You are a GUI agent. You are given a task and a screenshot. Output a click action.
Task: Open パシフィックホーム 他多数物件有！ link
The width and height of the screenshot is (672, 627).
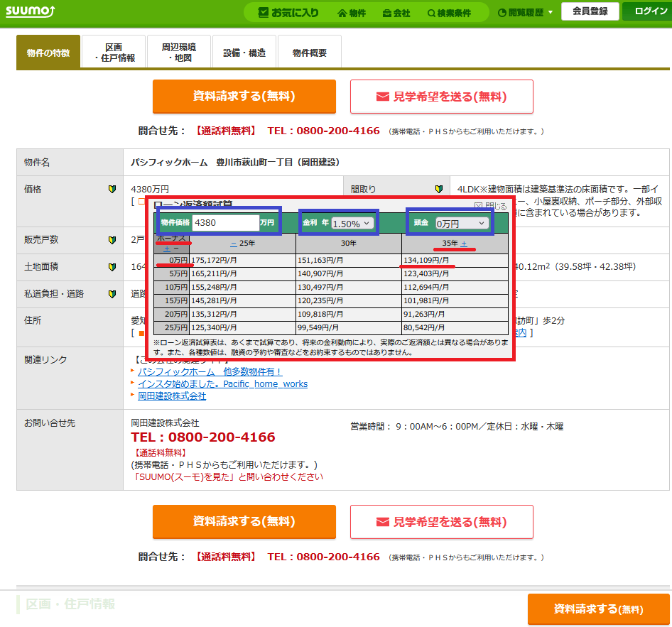(x=210, y=372)
